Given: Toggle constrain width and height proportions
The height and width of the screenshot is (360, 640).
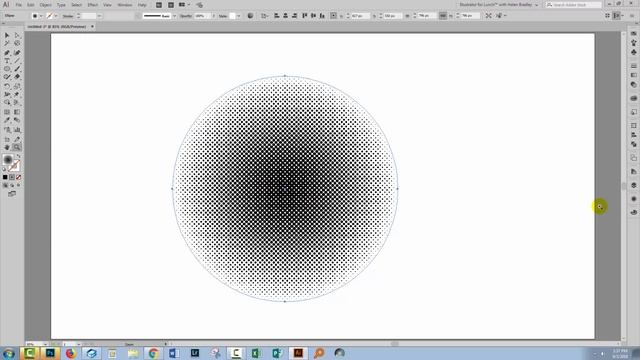Looking at the screenshot, I should [x=443, y=16].
